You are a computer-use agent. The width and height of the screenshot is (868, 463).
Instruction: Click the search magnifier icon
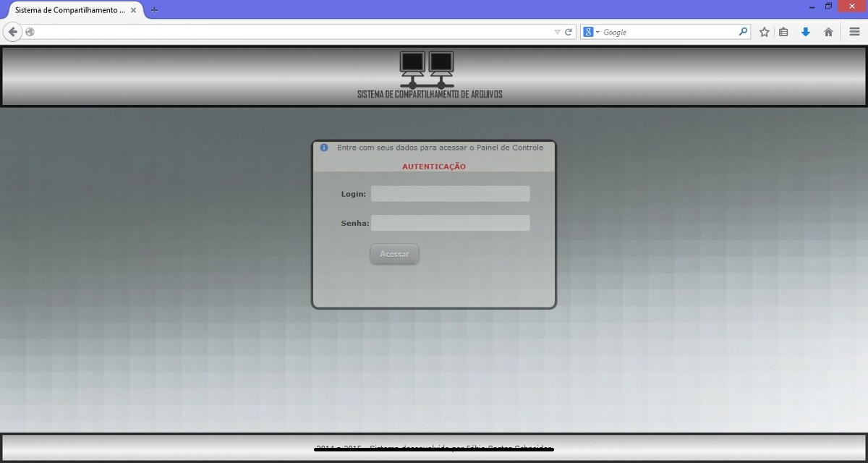(x=743, y=32)
